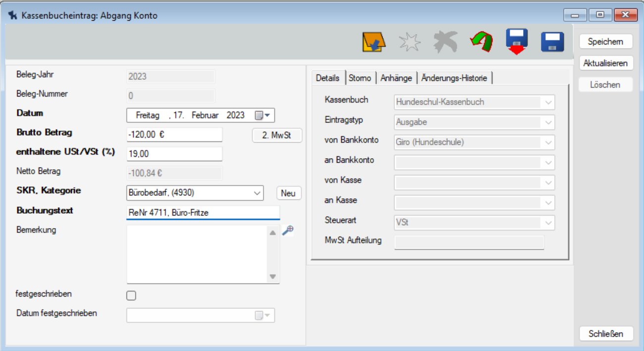Open the calendar picker for Datum
This screenshot has width=644, height=351.
(263, 116)
